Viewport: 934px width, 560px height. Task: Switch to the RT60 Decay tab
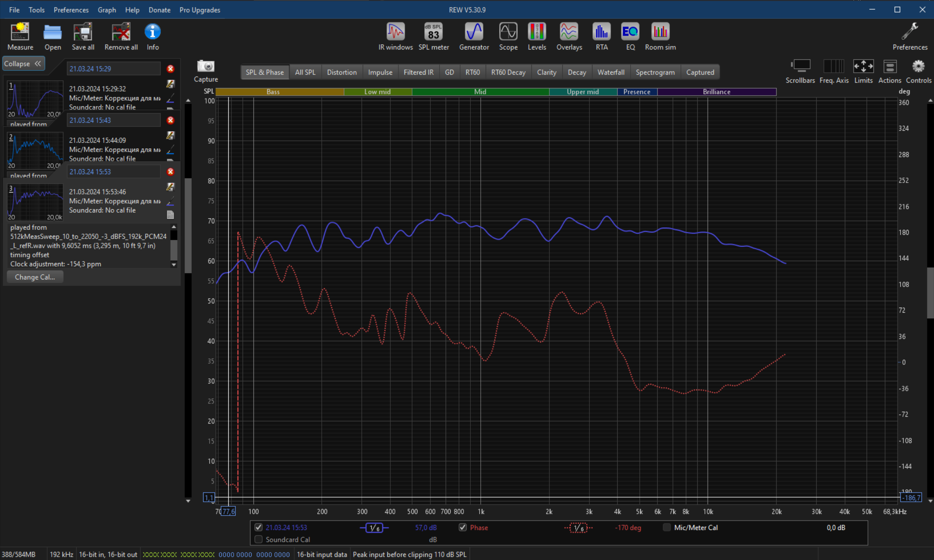(x=508, y=72)
